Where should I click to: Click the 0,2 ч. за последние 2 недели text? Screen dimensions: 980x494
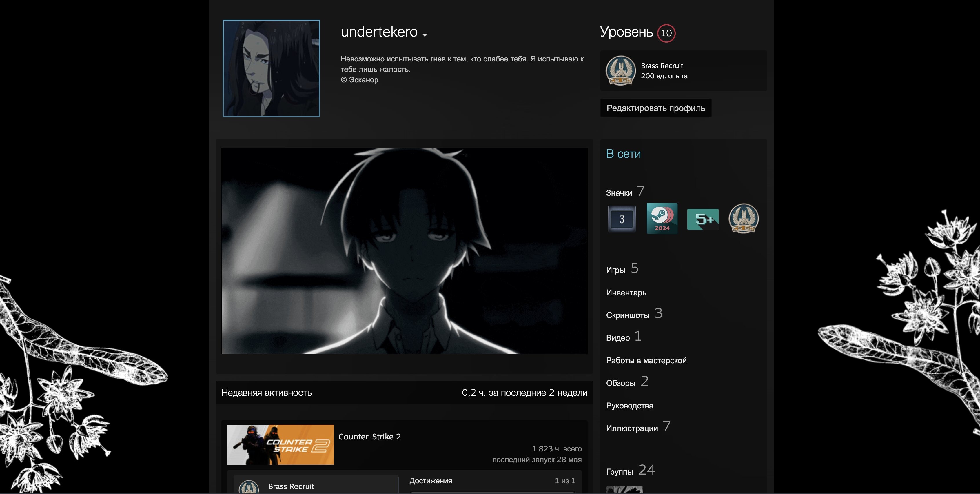click(524, 393)
